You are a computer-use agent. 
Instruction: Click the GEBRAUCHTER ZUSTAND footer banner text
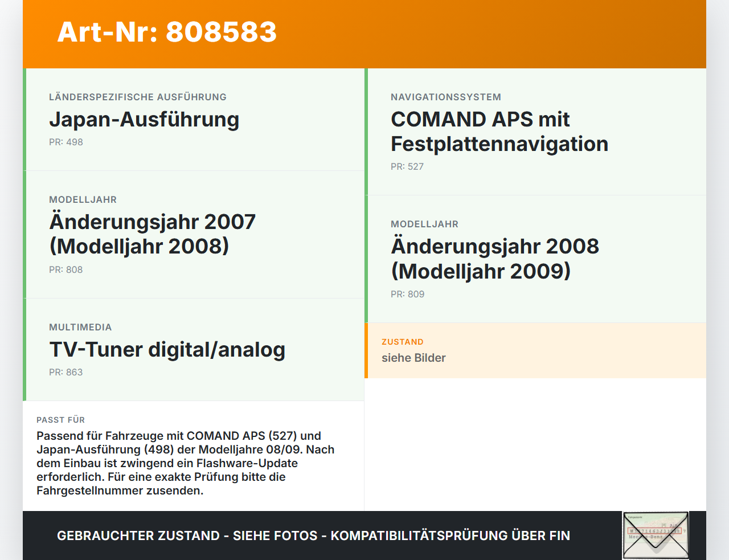(x=313, y=536)
